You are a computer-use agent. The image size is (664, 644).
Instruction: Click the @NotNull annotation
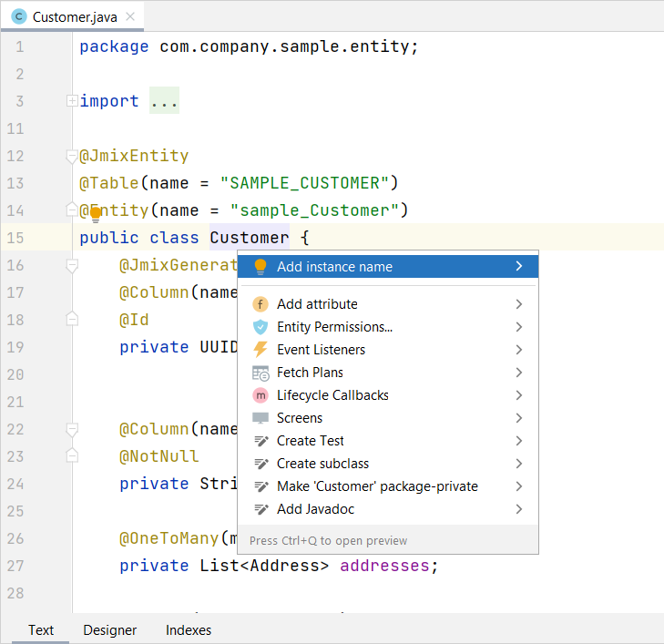pyautogui.click(x=158, y=456)
